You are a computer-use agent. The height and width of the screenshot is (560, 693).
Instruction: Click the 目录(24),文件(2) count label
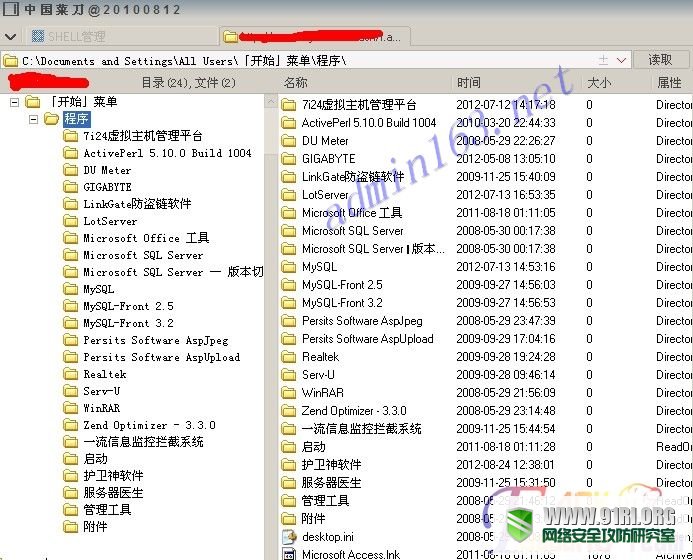pyautogui.click(x=189, y=83)
